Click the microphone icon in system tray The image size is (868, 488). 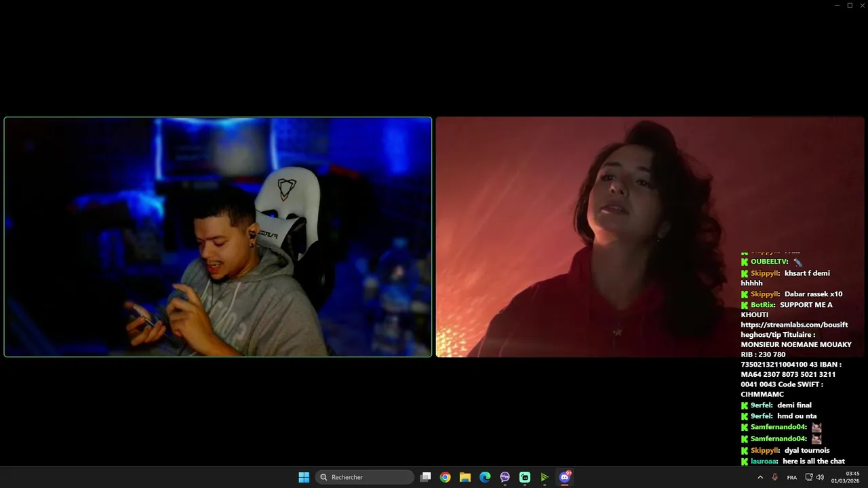(x=774, y=477)
